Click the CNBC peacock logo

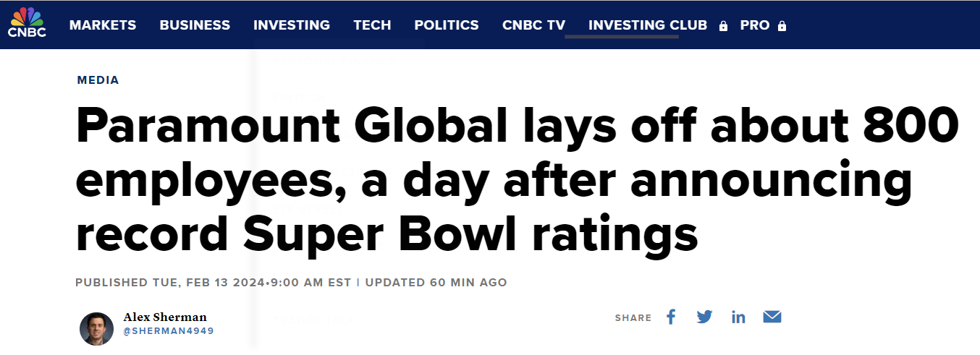pyautogui.click(x=27, y=23)
